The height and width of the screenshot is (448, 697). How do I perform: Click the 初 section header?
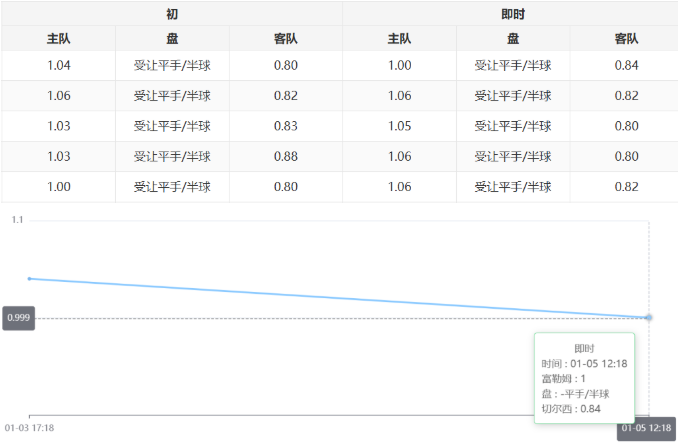point(172,14)
